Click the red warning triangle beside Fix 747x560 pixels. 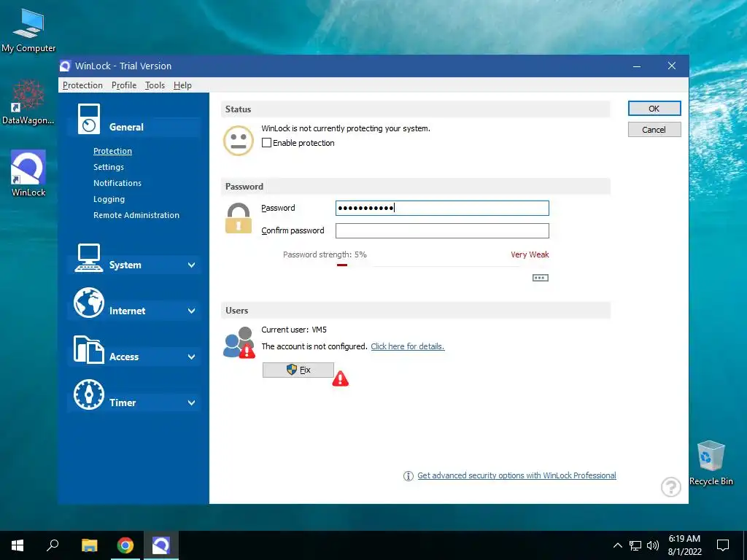pos(340,379)
